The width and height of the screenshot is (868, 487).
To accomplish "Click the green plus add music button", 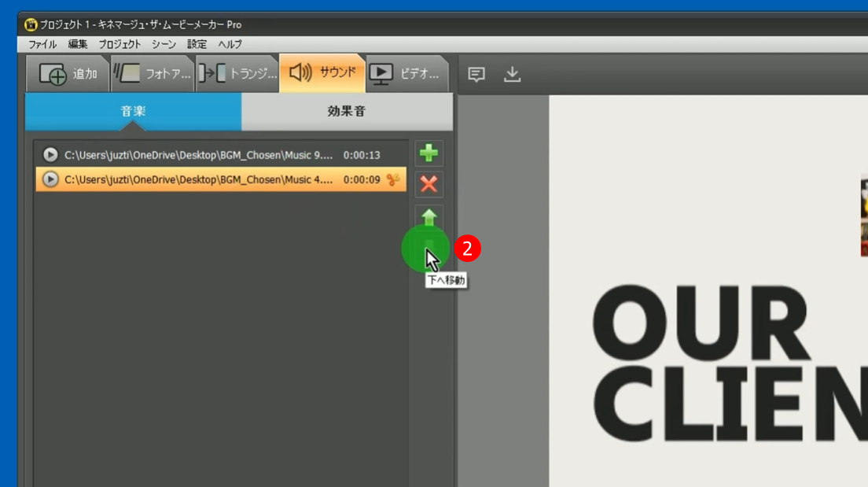I will click(x=428, y=153).
